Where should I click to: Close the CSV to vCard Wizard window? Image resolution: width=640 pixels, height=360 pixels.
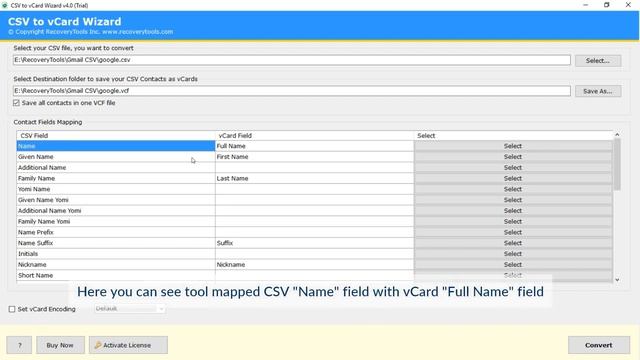[x=628, y=5]
